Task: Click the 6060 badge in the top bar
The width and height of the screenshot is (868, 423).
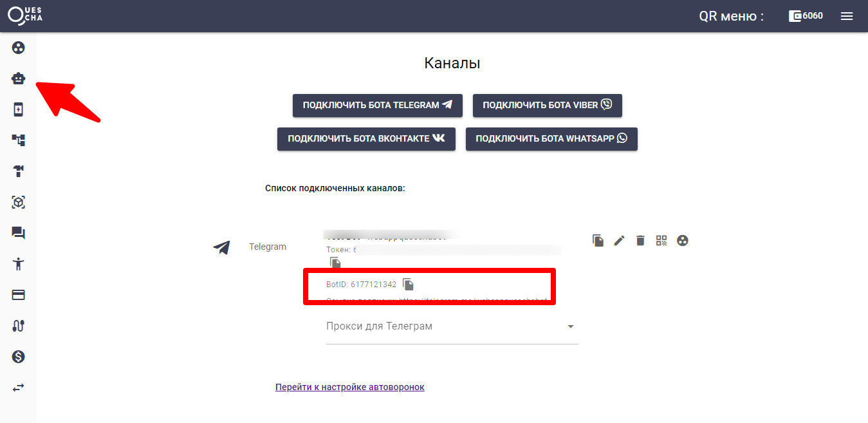Action: coord(806,15)
